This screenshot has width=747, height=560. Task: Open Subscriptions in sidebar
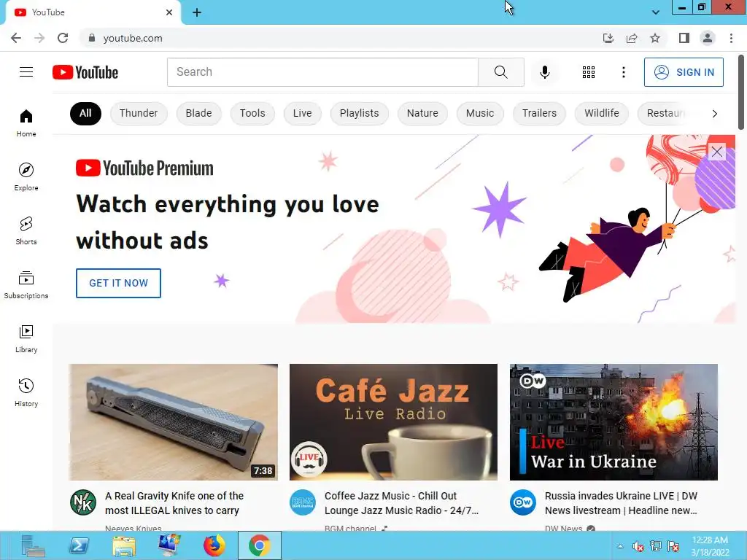(x=26, y=285)
